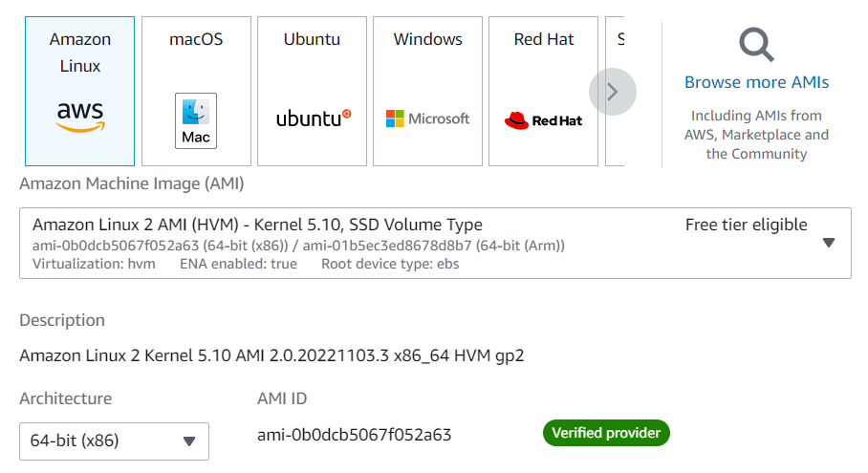Click the macOS Finder Mac icon

[196, 120]
